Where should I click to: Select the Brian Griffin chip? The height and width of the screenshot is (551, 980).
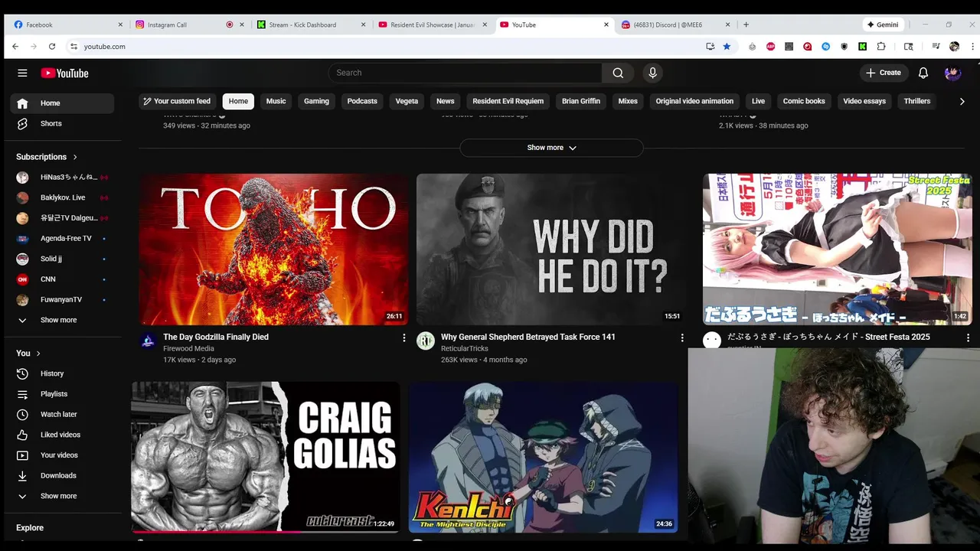581,101
